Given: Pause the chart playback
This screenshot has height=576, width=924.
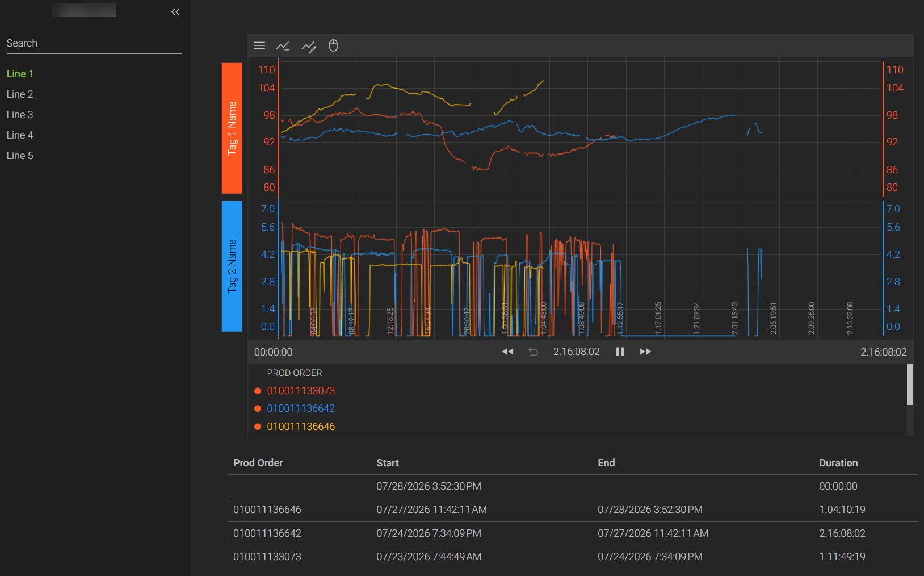Looking at the screenshot, I should [620, 352].
